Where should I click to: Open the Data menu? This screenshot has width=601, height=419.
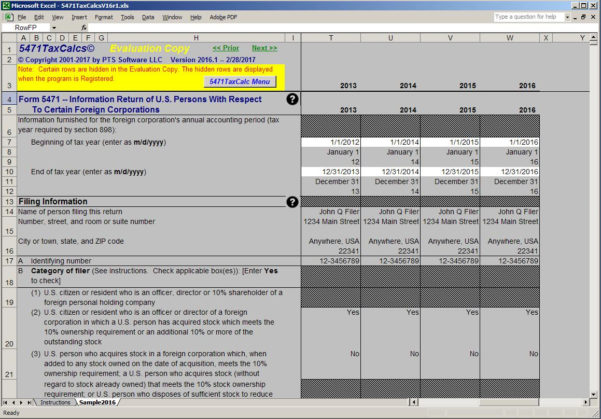click(x=148, y=17)
